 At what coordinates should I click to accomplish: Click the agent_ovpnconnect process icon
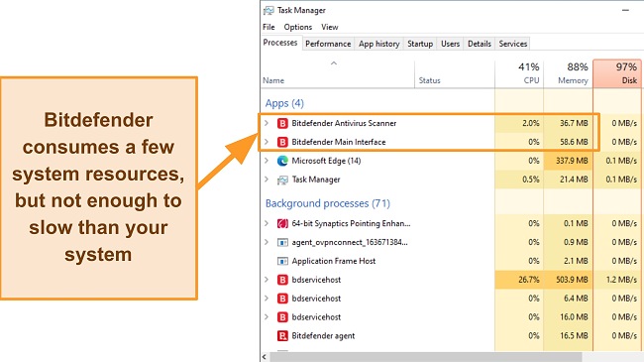[282, 242]
